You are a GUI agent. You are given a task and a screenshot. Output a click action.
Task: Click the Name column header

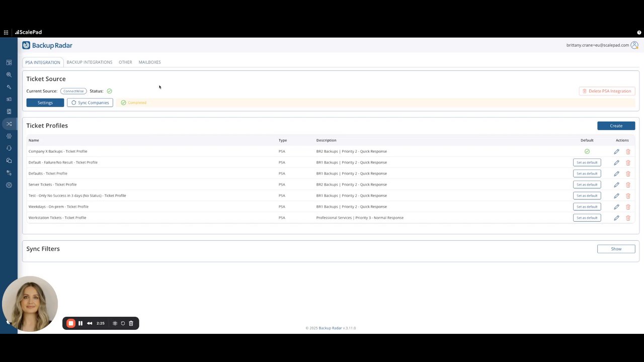coord(34,140)
